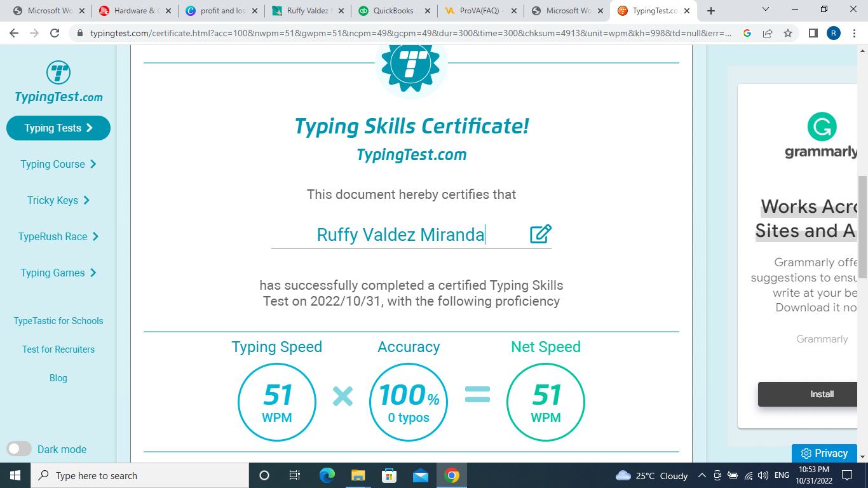Open the Windows Start menu

click(x=15, y=475)
